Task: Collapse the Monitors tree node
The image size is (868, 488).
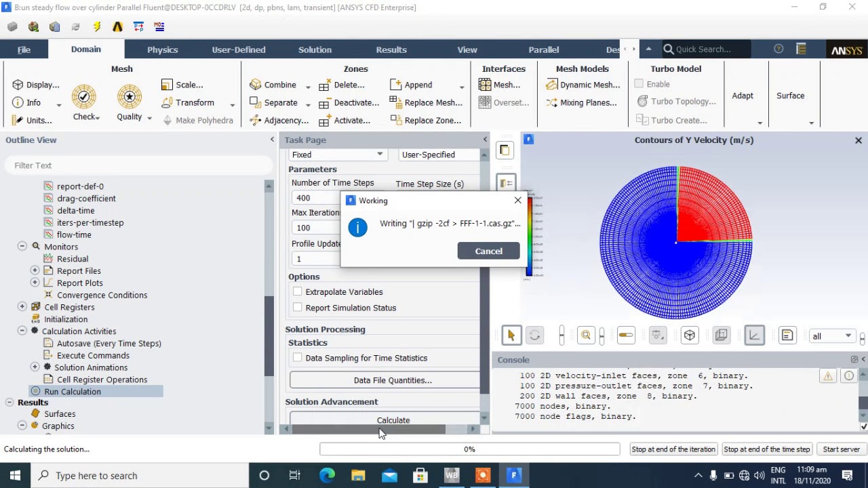Action: [22, 247]
